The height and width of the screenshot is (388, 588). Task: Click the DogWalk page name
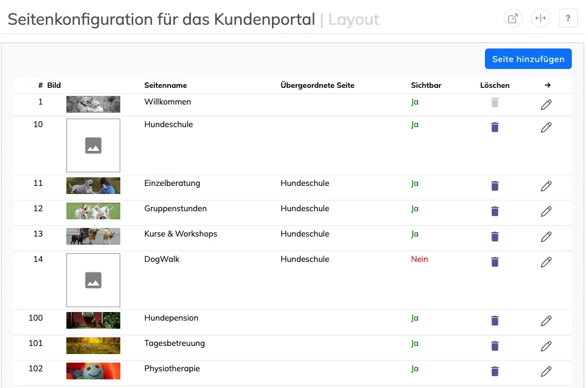(x=162, y=259)
